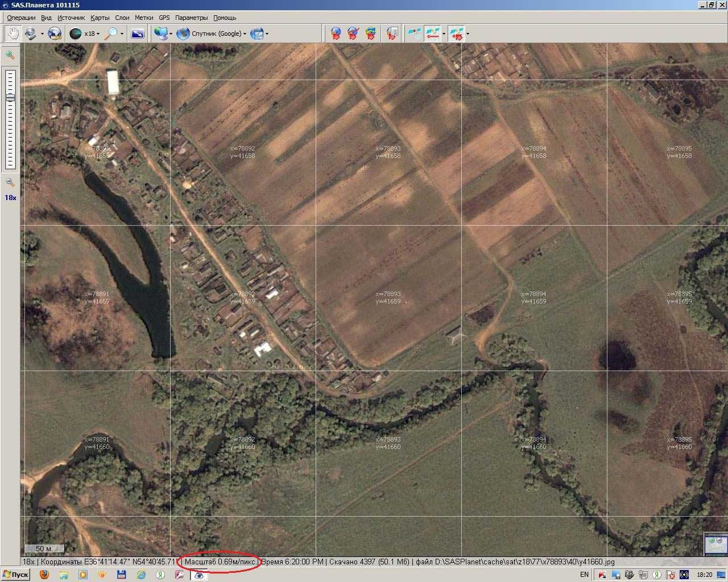This screenshot has height=582, width=728.
Task: Click the Скачано 4397 (50.1 Мб) status text
Action: click(x=369, y=562)
